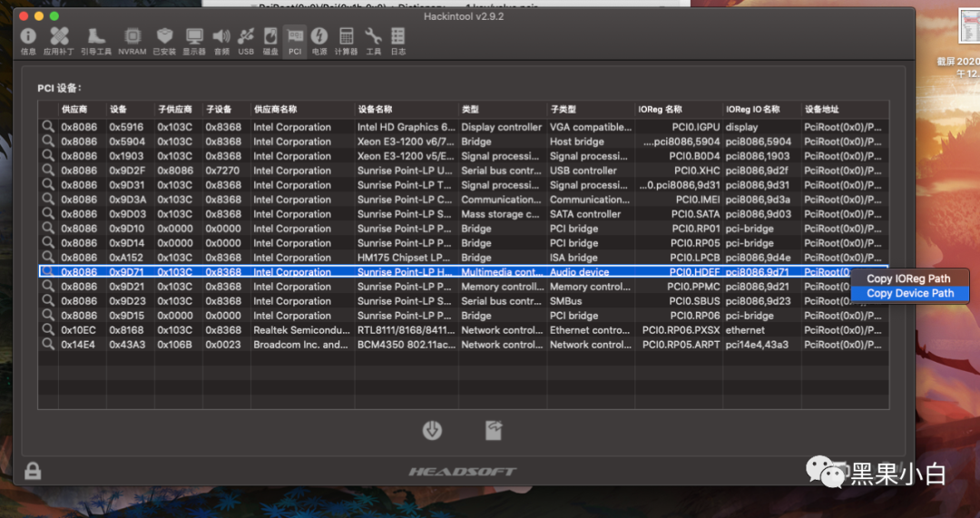Viewport: 980px width, 518px height.
Task: Click the PCI0.RP05.ARPT IOReg name cell
Action: (x=681, y=345)
